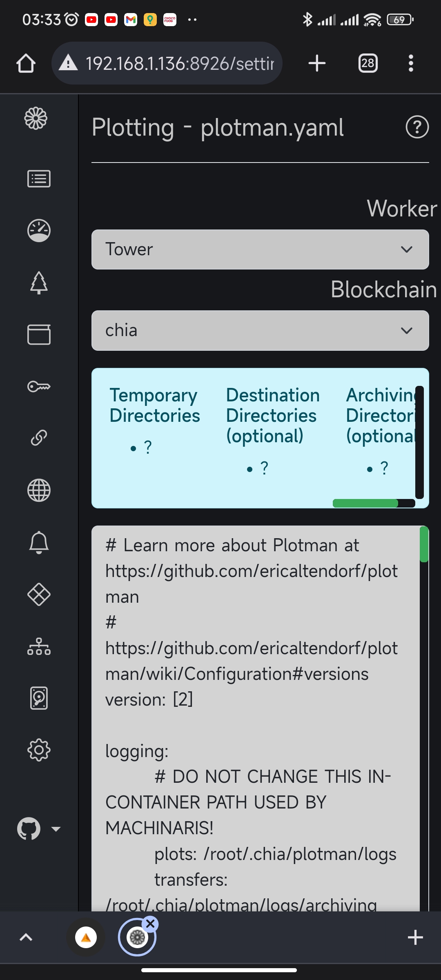Tap the browser address bar
Viewport: 441px width, 980px height.
(x=167, y=63)
